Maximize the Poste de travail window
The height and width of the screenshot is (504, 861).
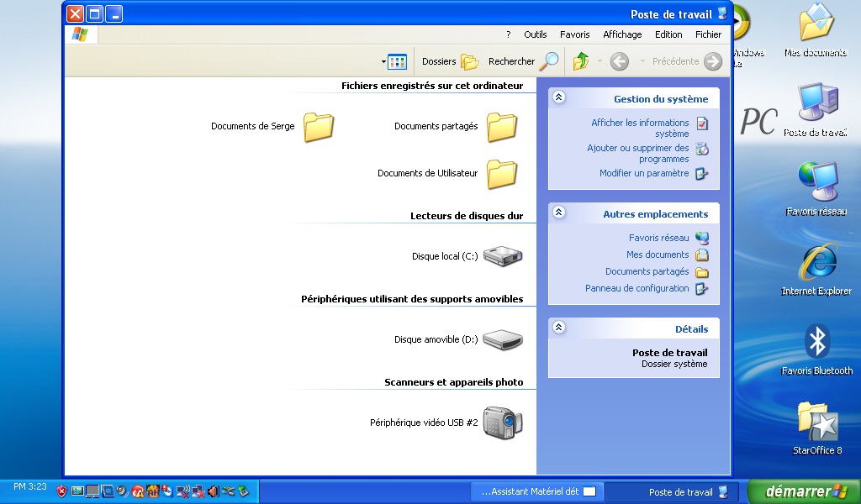click(94, 13)
